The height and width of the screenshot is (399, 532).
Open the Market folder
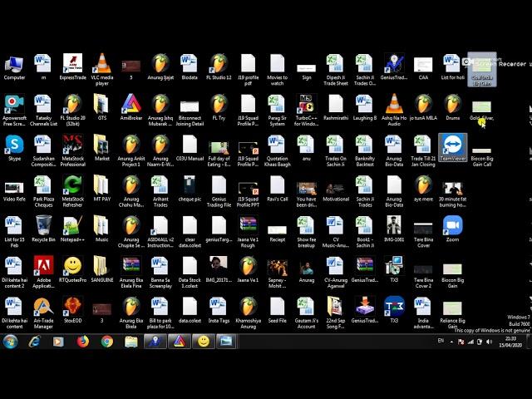[x=101, y=148]
